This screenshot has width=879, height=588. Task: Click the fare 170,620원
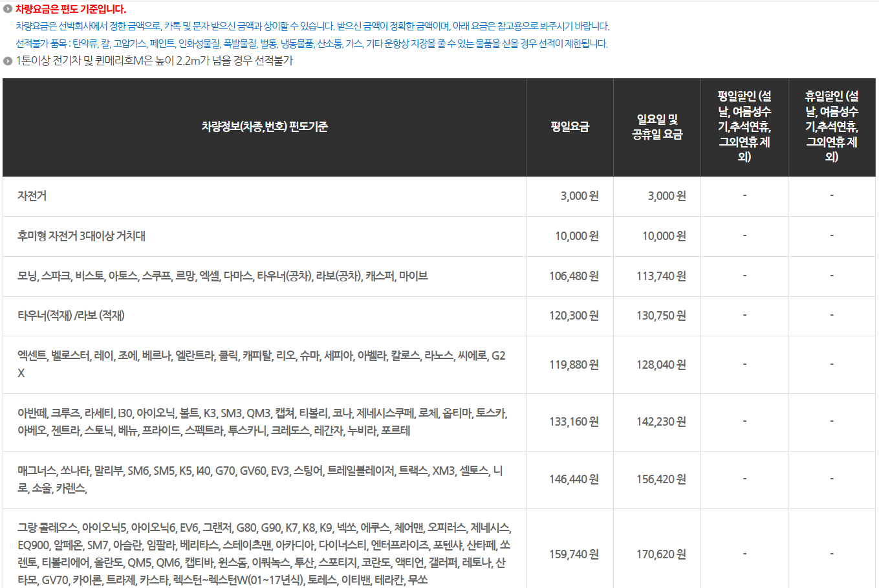click(x=662, y=554)
